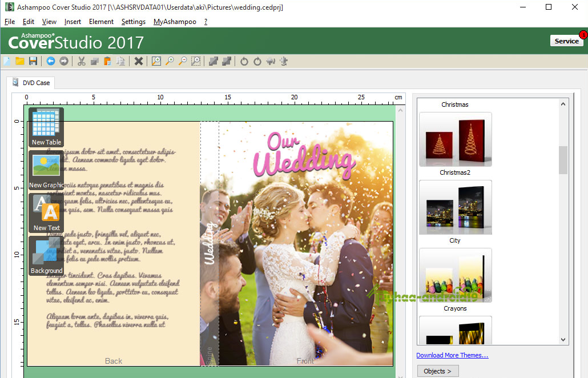Delete element with the black X icon
The height and width of the screenshot is (378, 588).
(138, 61)
